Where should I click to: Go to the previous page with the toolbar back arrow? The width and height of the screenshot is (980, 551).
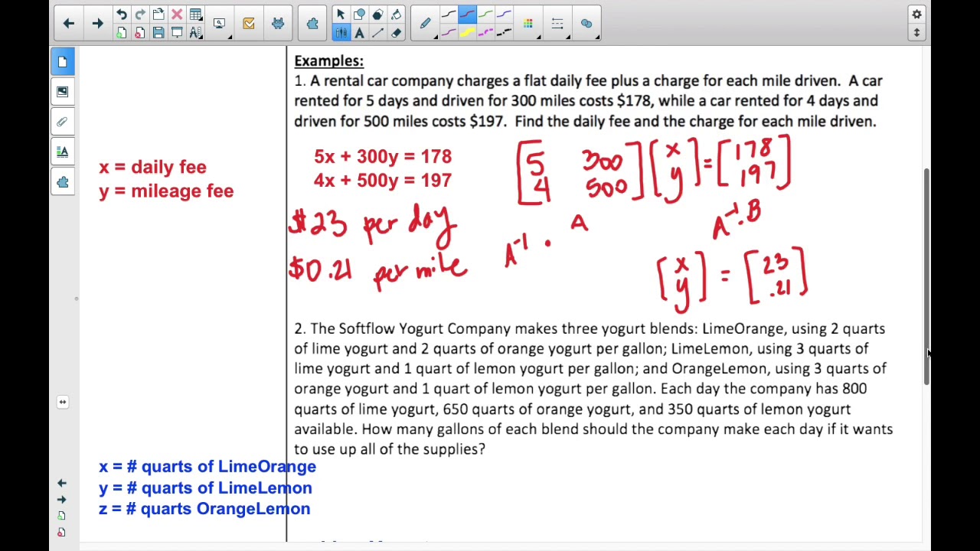[68, 24]
